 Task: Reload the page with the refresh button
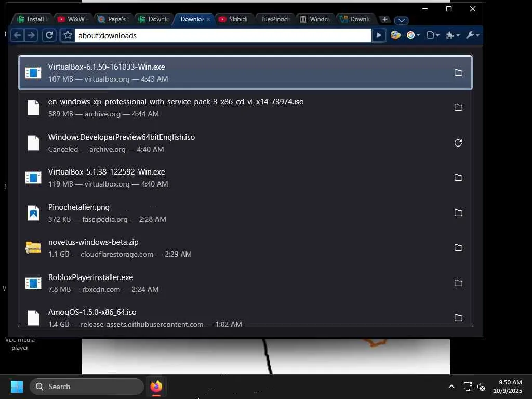pyautogui.click(x=49, y=35)
